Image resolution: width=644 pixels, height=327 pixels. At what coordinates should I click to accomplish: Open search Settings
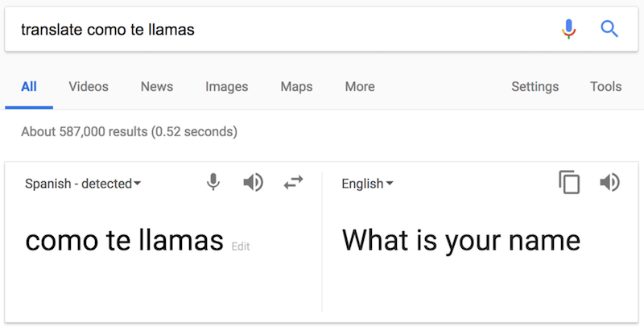pos(535,87)
